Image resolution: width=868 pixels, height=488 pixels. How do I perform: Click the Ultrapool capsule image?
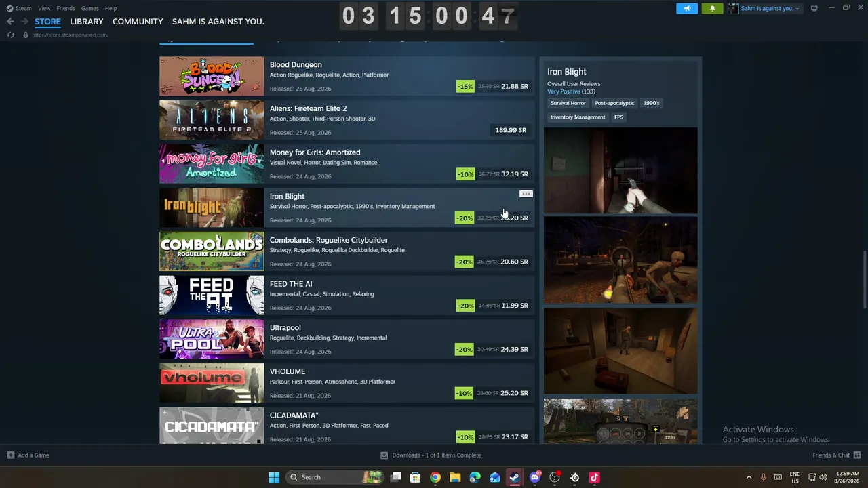point(212,339)
